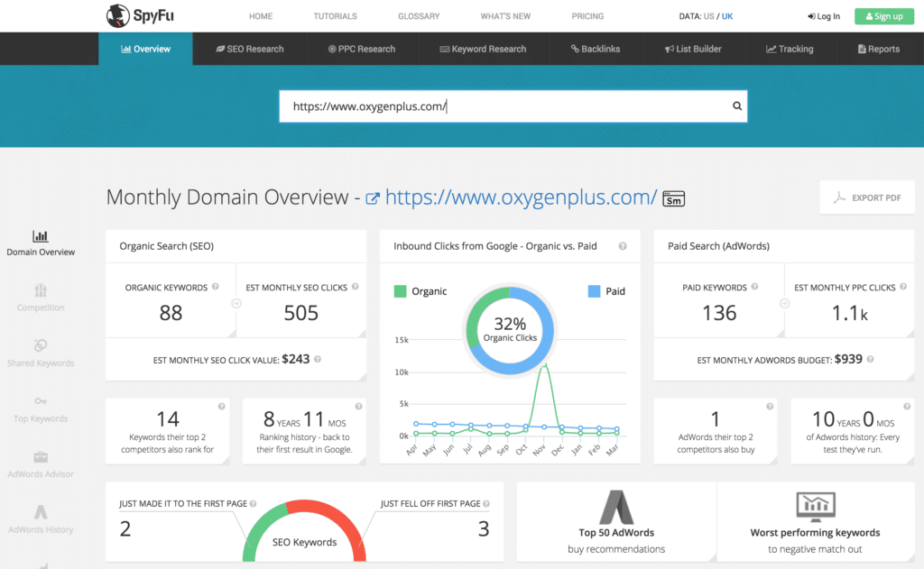Open the SEO Research tab
The height and width of the screenshot is (569, 924).
(x=249, y=49)
